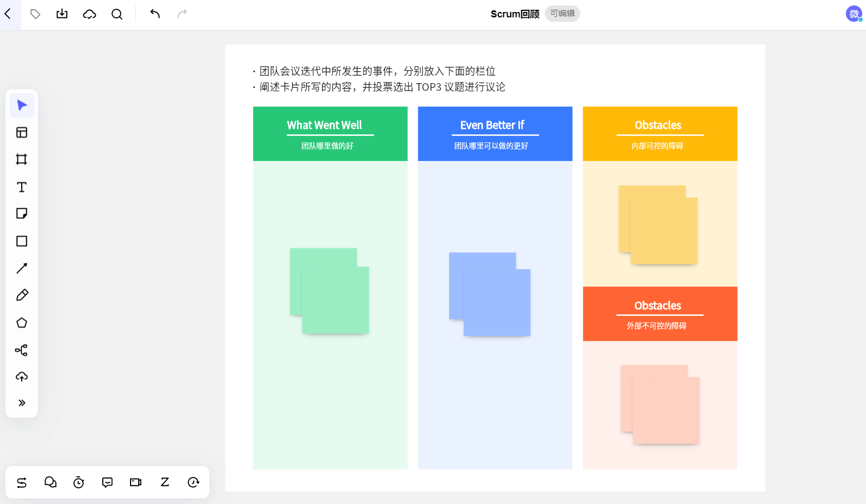Click the 团队哪里可以做的更好 subtitle
This screenshot has width=866, height=504.
point(491,146)
